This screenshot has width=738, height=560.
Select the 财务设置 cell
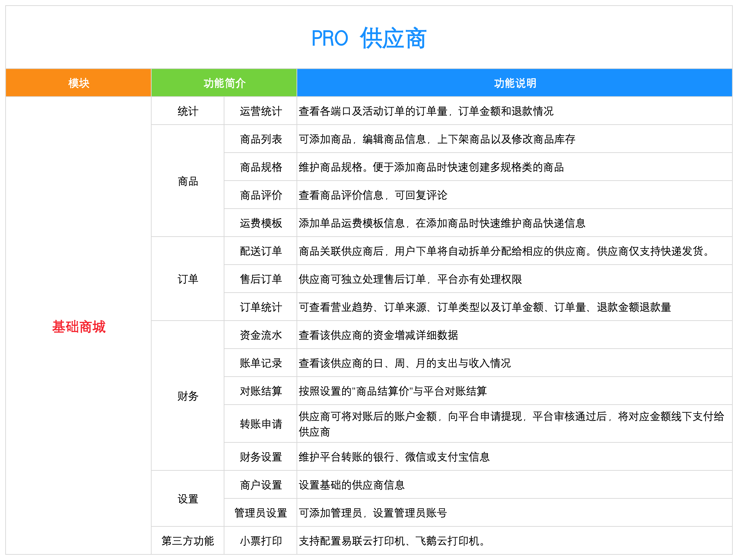point(261,457)
